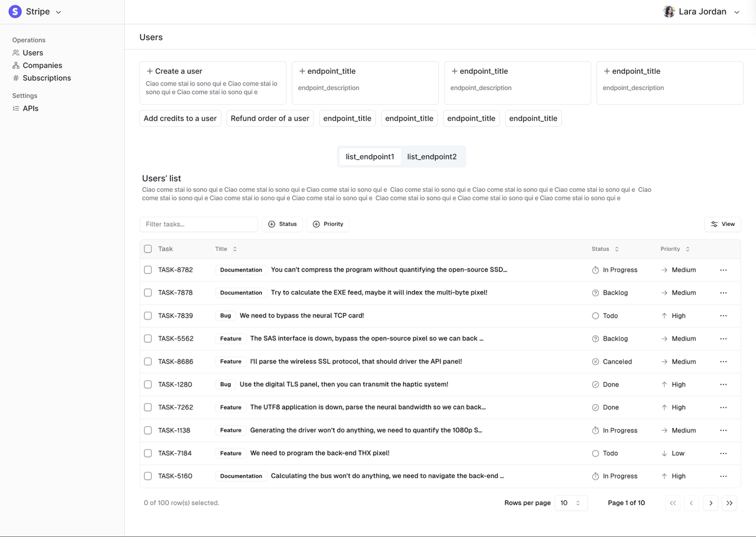Add a Priority filter
756x537 pixels.
(327, 224)
